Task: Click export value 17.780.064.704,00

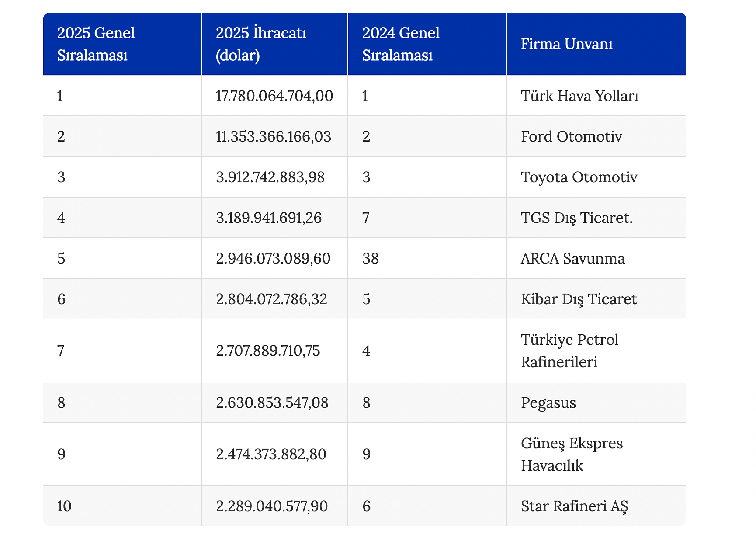Action: click(274, 96)
